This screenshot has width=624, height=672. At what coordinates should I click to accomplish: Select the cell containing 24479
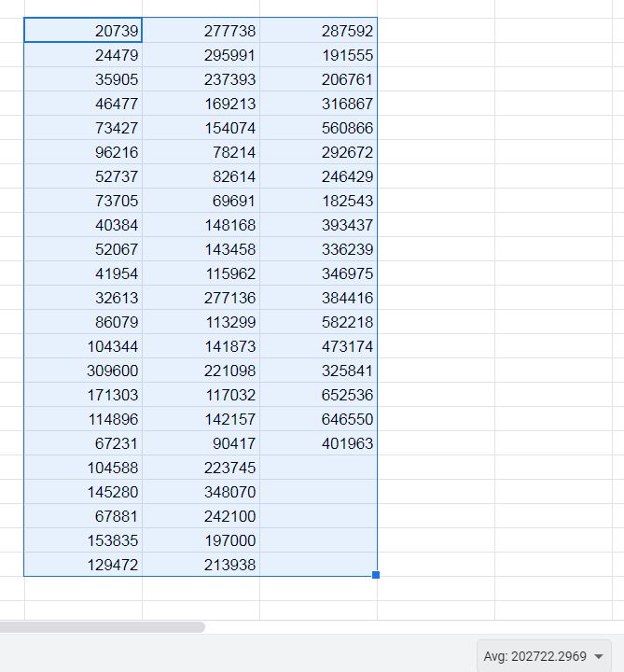[83, 55]
